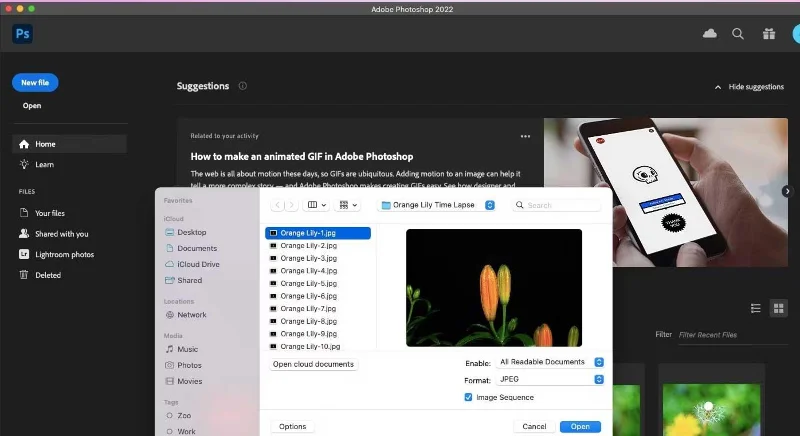800x436 pixels.
Task: Go to Home in Photoshop sidebar
Action: coord(69,144)
